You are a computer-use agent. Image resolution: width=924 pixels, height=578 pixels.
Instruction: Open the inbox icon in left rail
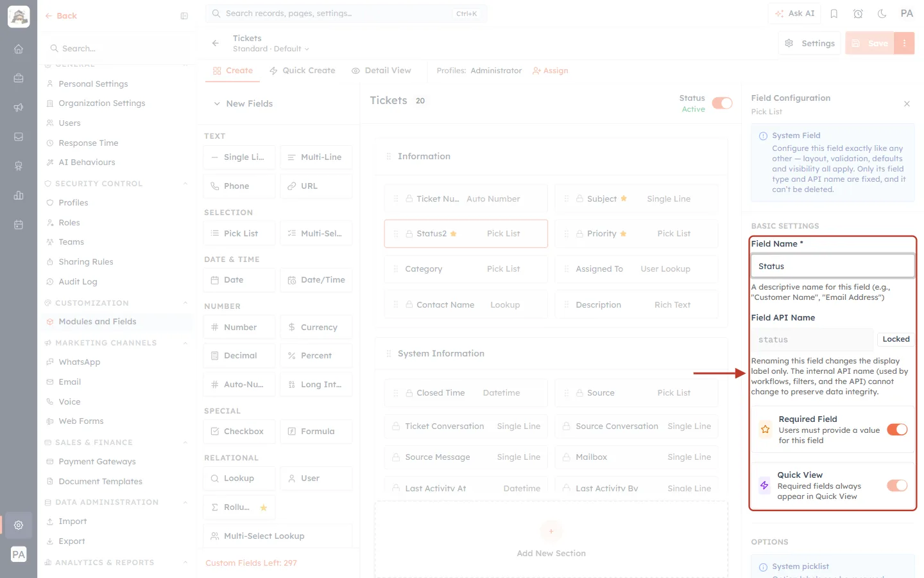point(19,137)
